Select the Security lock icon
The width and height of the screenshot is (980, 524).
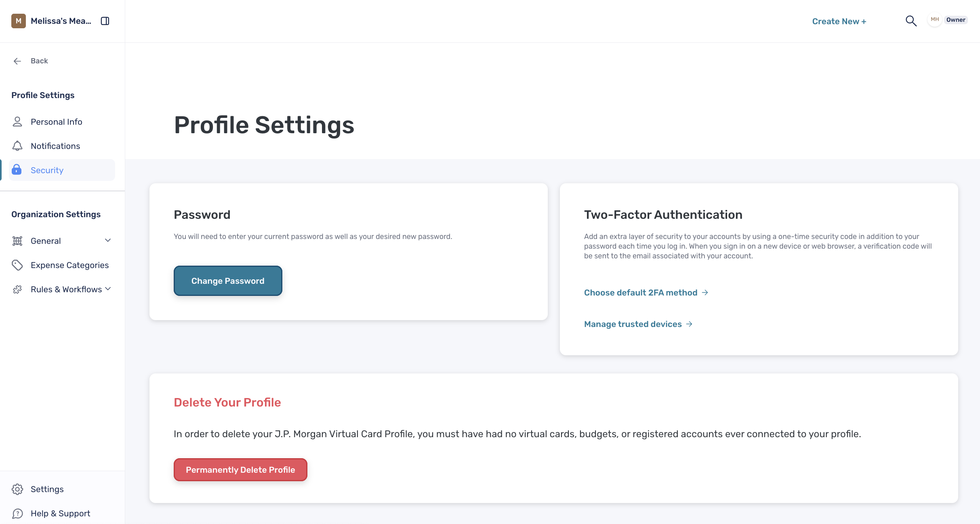[17, 170]
